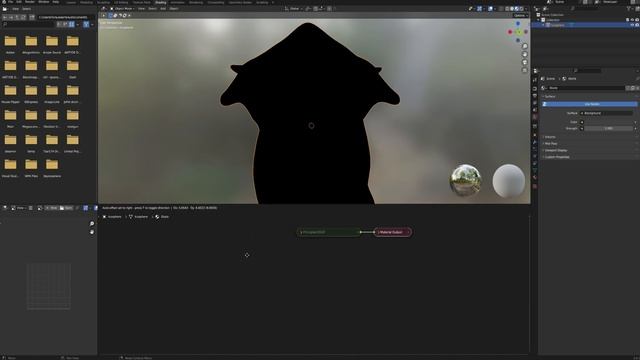The height and width of the screenshot is (360, 640).
Task: Click the file browser path field
Action: [66, 17]
